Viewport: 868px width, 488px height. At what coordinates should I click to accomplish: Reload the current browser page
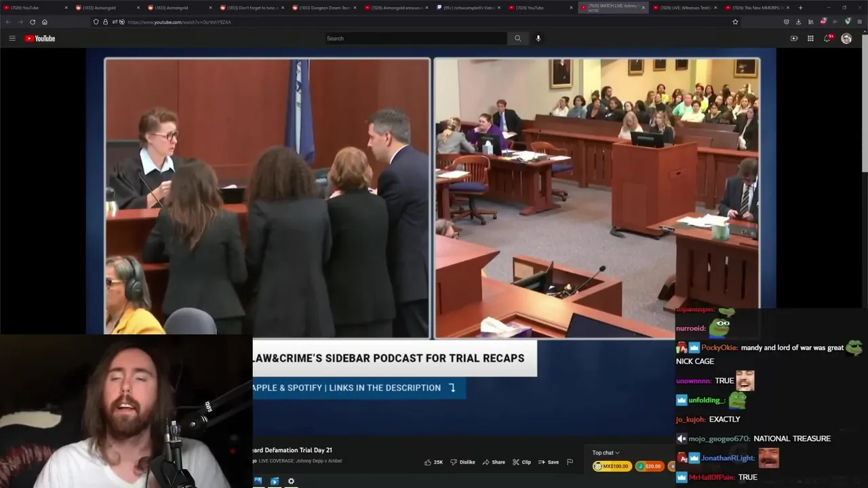(x=33, y=22)
